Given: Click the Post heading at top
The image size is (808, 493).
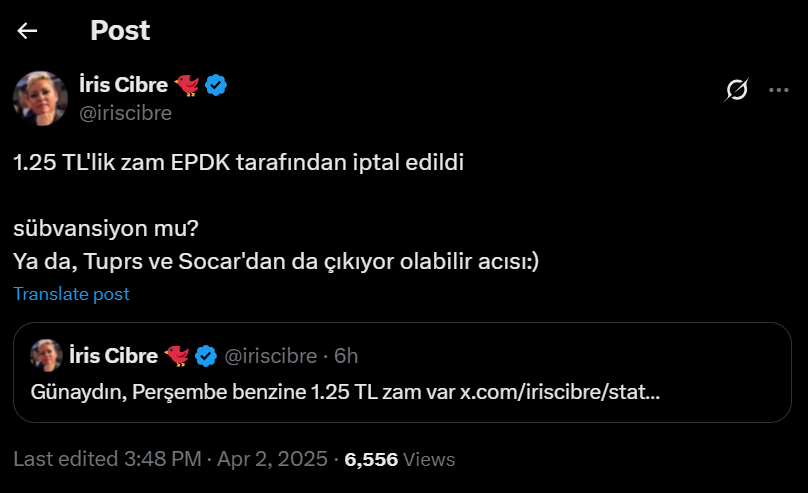Looking at the screenshot, I should click(x=120, y=31).
